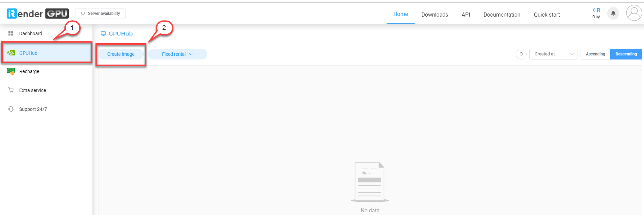The height and width of the screenshot is (215, 644).
Task: Click the Recharge money icon
Action: [x=11, y=71]
